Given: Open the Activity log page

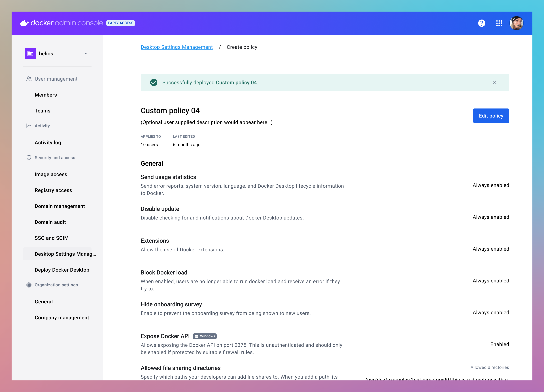Looking at the screenshot, I should (48, 143).
